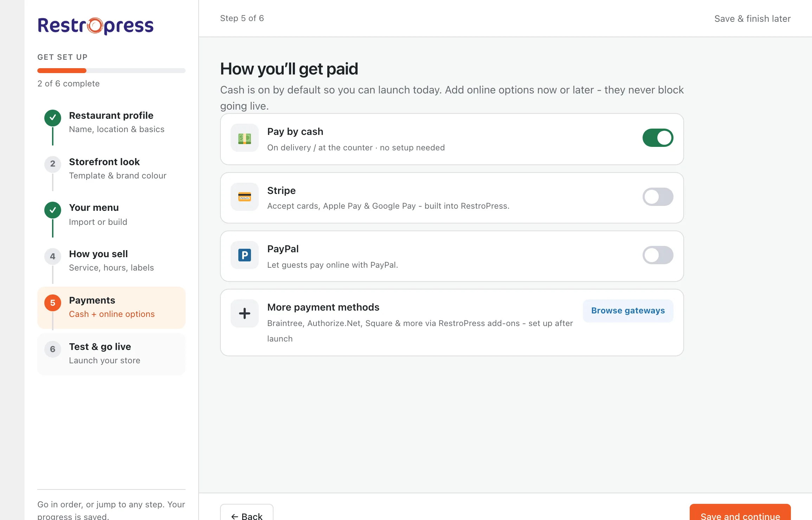Turn off the Pay by cash toggle
Screen dimensions: 812x520
658,138
